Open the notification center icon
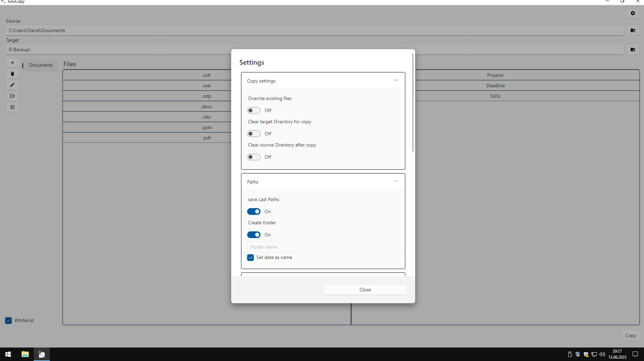Screen dimensions: 644x361 coord(635,354)
